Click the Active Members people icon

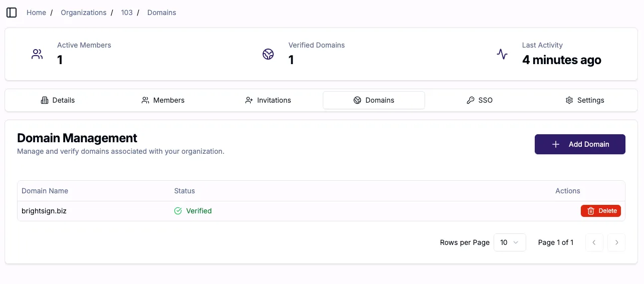37,54
